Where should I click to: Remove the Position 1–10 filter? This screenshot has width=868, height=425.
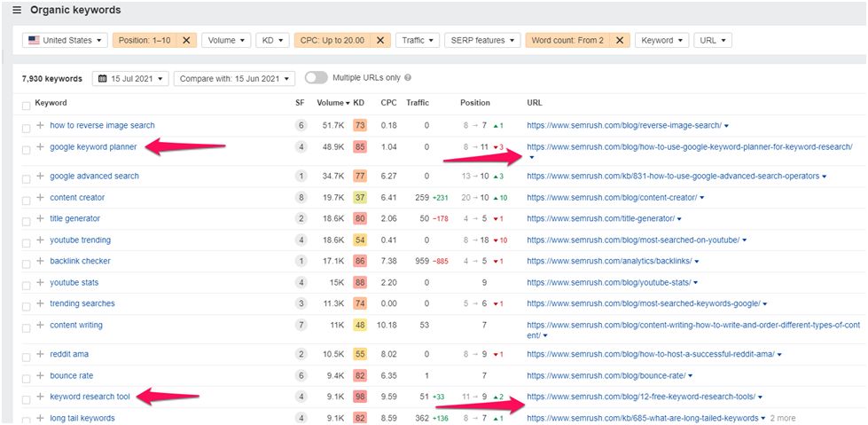[186, 40]
